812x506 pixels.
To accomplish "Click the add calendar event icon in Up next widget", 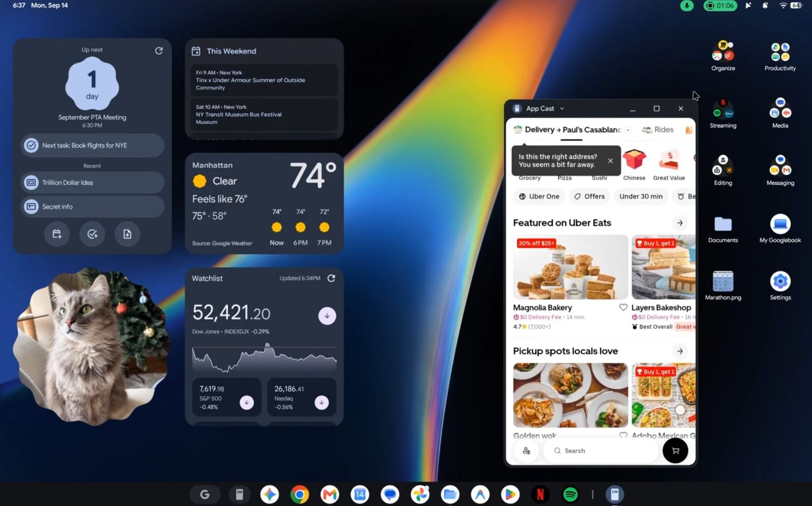I will coord(57,234).
